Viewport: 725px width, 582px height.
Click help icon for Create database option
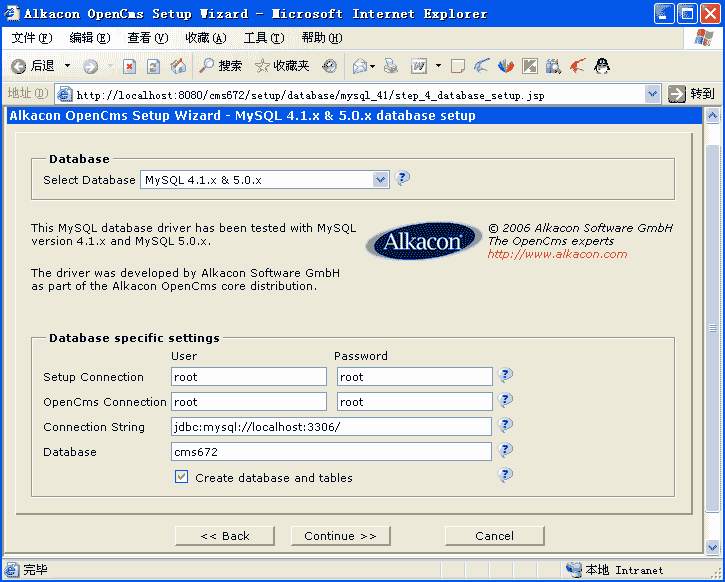(505, 475)
